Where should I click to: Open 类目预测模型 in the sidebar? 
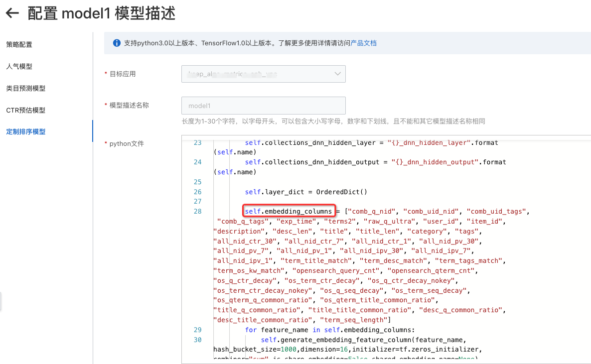coord(25,88)
